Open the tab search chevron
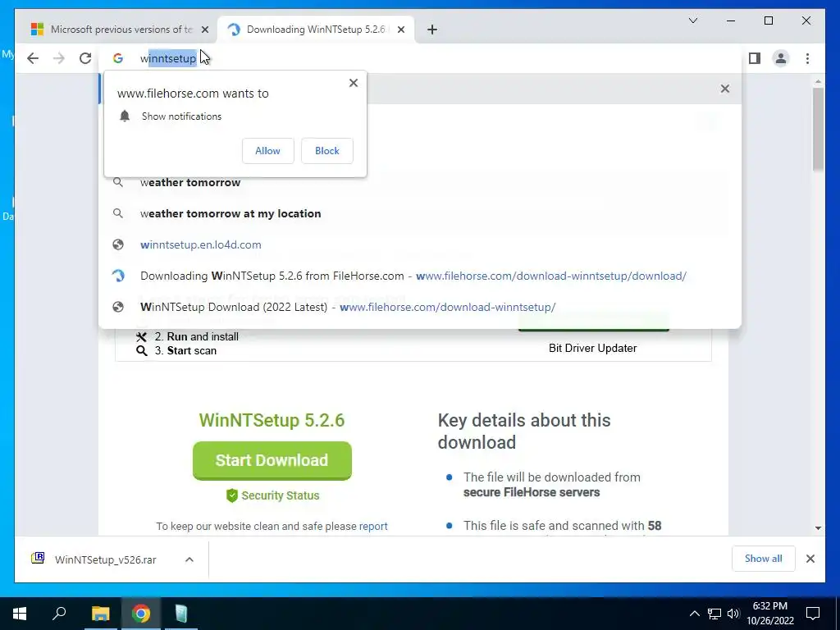The image size is (840, 630). coord(693,21)
